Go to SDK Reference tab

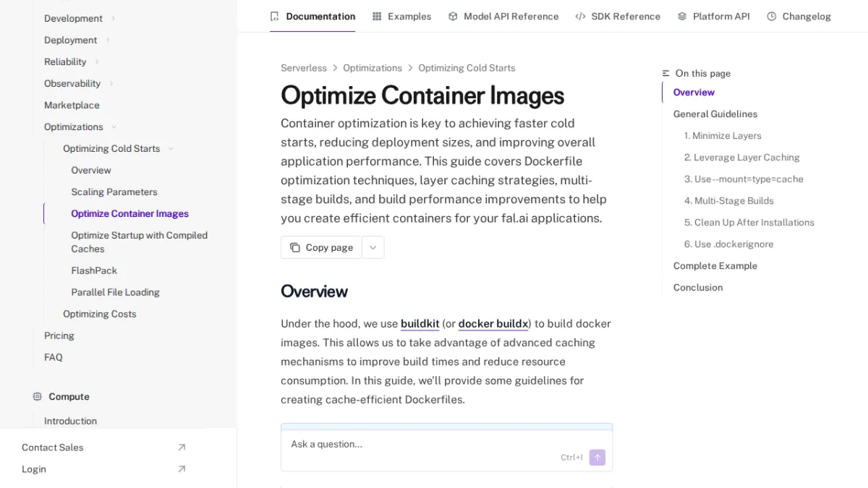(x=618, y=16)
